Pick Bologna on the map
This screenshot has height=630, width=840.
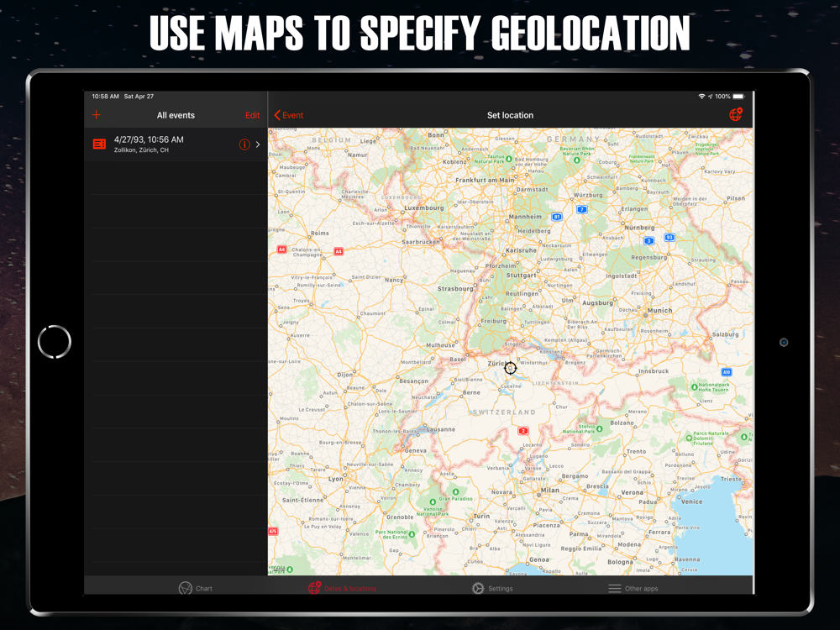(620, 562)
